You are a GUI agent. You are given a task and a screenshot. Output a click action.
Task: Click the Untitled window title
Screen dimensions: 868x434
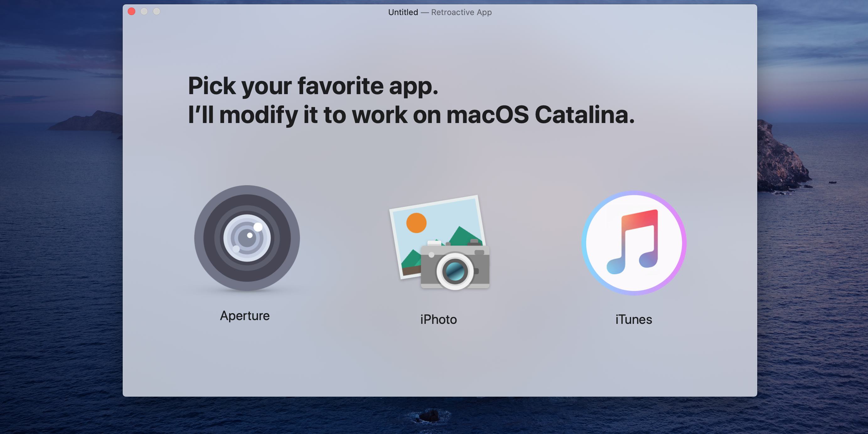click(x=403, y=13)
